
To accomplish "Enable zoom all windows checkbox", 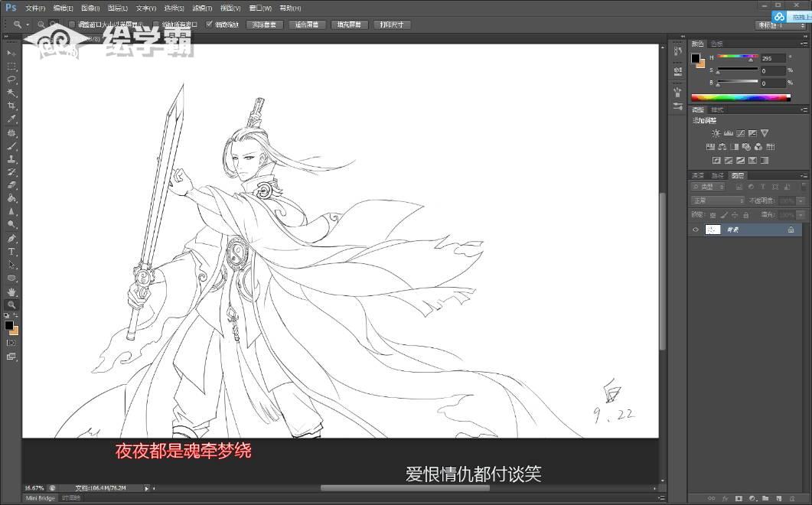I will (156, 24).
